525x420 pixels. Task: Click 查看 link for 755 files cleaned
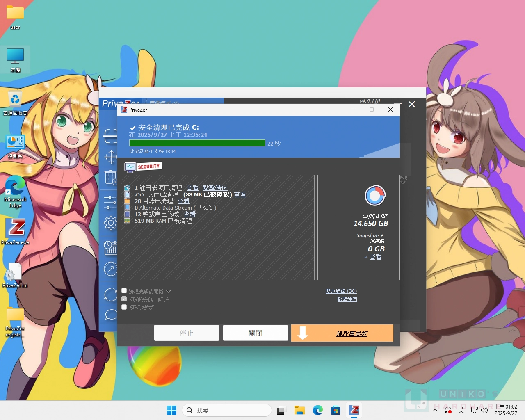point(240,194)
